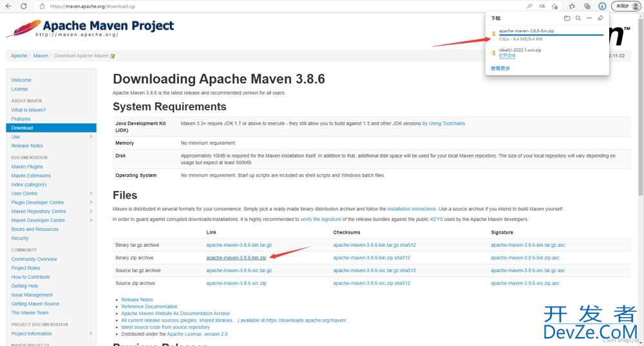Open the profile sync button in the toolbar
644x346 pixels.
click(626, 6)
